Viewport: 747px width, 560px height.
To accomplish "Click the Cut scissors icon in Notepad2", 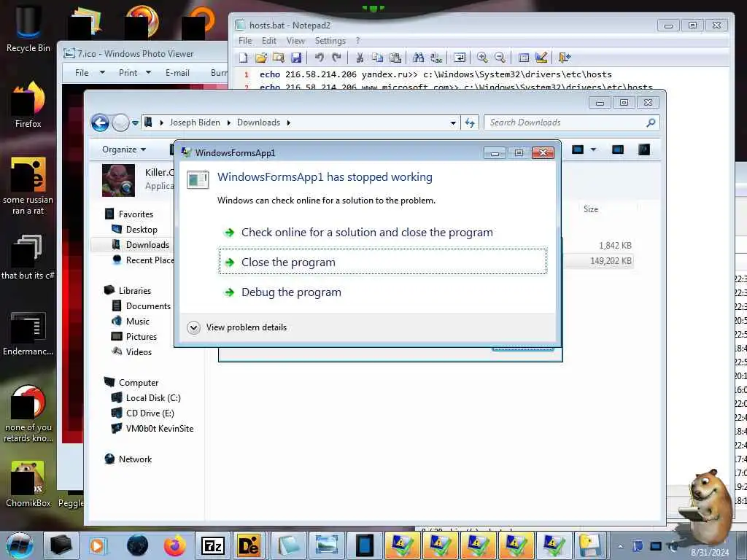I will click(360, 58).
